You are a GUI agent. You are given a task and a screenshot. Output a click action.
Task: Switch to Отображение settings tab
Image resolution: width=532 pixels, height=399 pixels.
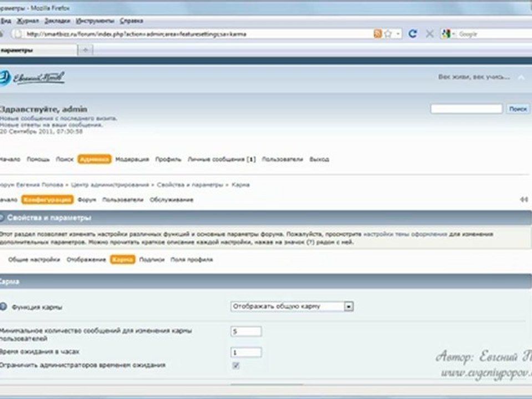click(x=86, y=259)
